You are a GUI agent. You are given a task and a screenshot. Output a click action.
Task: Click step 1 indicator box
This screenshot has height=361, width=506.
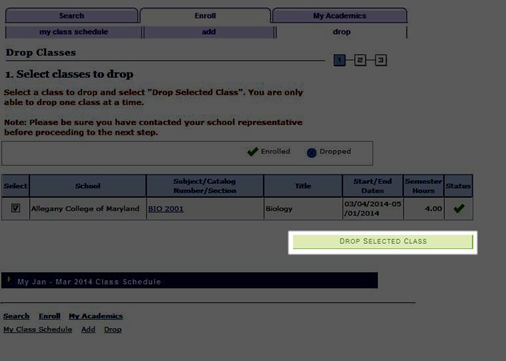pos(339,60)
